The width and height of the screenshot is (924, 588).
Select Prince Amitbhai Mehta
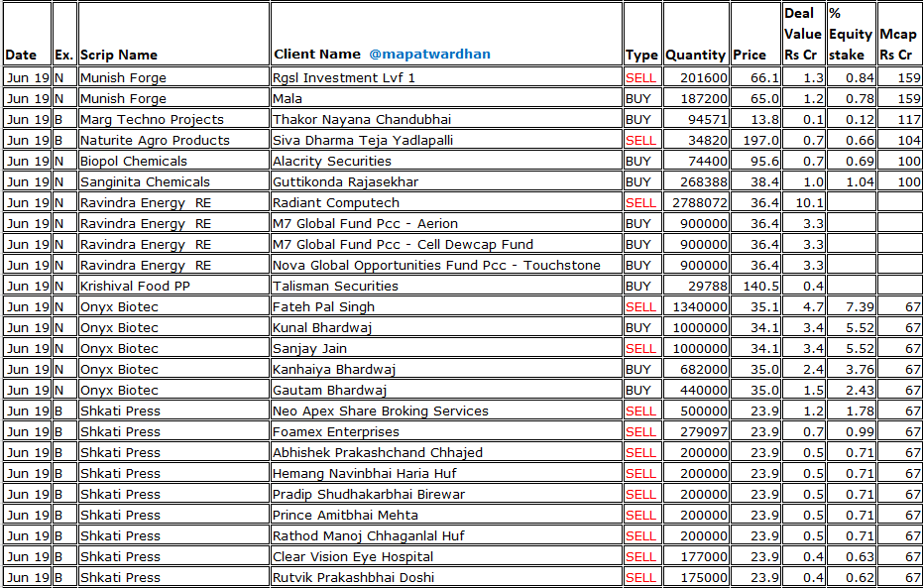pos(345,515)
